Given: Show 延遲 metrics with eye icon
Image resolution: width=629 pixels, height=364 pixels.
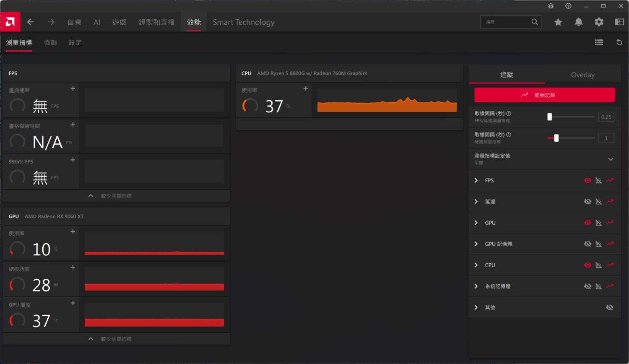Looking at the screenshot, I should [587, 202].
